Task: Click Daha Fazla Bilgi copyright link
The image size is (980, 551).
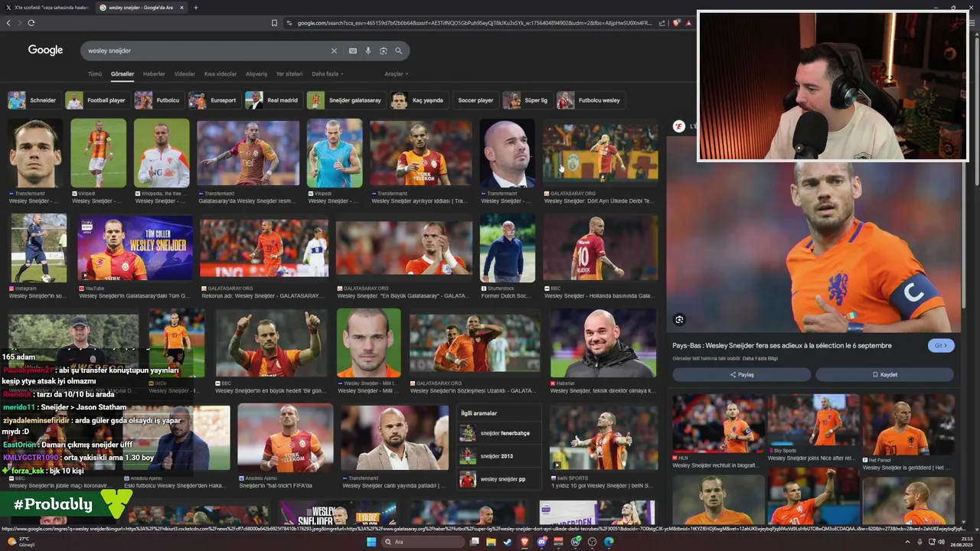Action: [760, 358]
